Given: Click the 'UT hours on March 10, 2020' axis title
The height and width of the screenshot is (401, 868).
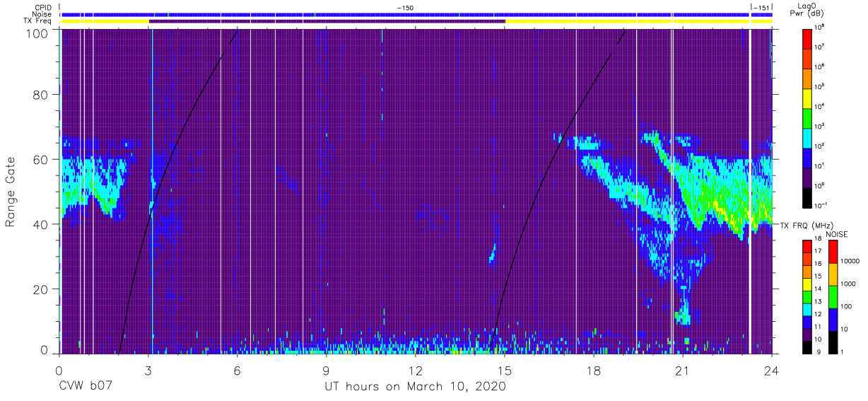Looking at the screenshot, I should pos(415,387).
